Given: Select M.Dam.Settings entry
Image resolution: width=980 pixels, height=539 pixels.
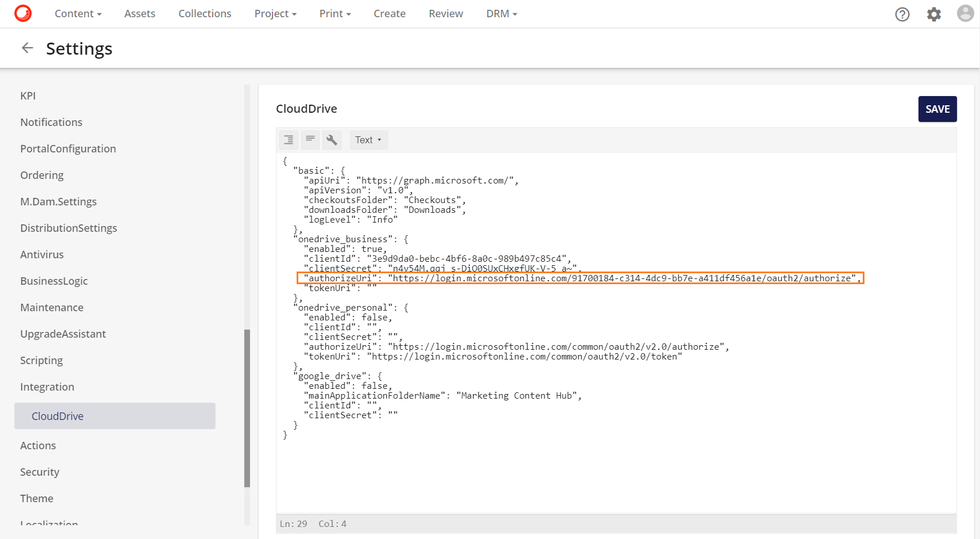Looking at the screenshot, I should (x=58, y=201).
